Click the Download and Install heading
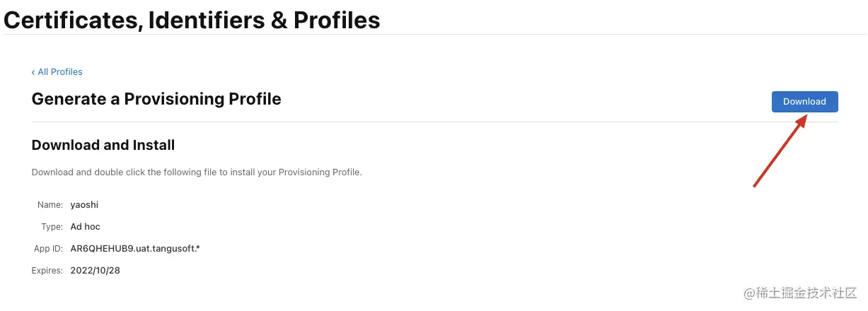This screenshot has width=868, height=311. pyautogui.click(x=103, y=145)
